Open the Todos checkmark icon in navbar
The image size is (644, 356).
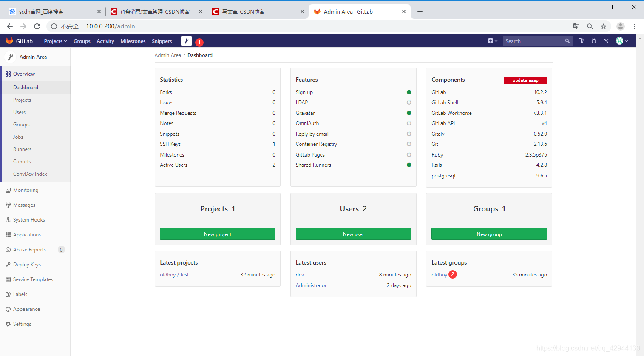pos(606,41)
